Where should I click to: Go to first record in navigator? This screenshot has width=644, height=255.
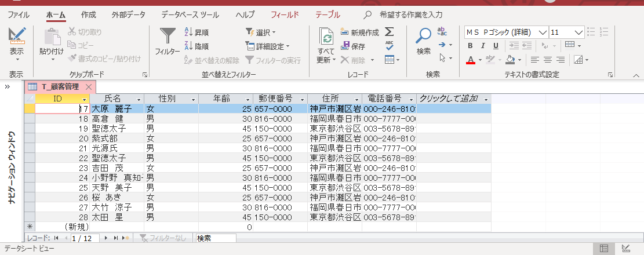tap(56, 238)
